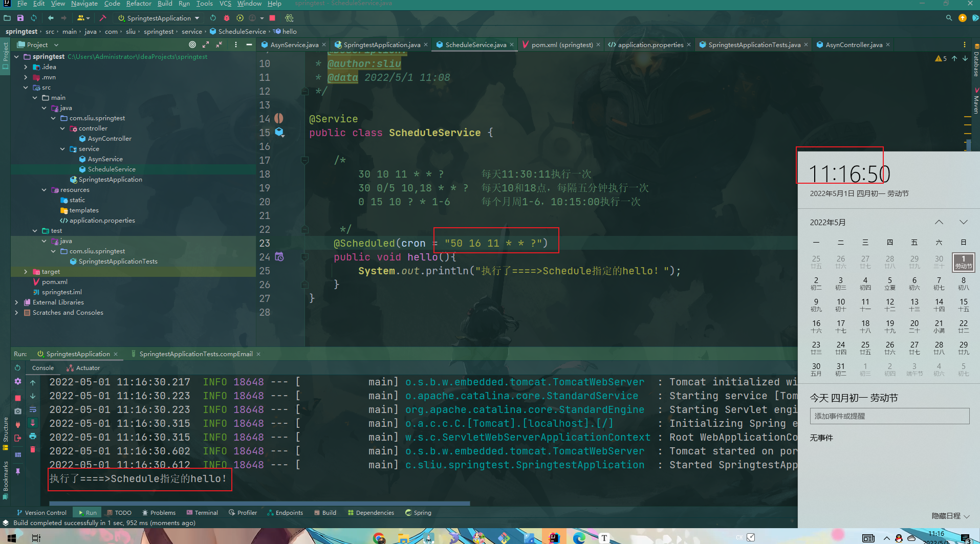The height and width of the screenshot is (544, 980).
Task: Collapse the resources folder
Action: 44,190
